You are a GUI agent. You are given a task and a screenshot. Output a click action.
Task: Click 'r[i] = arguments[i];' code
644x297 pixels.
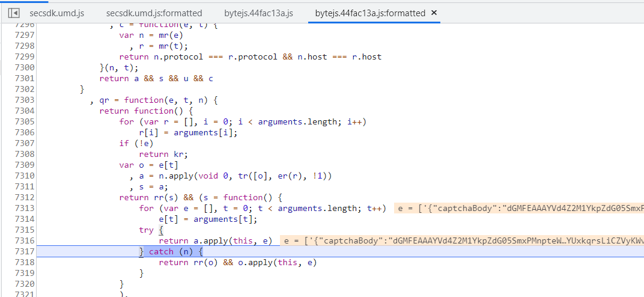click(189, 133)
